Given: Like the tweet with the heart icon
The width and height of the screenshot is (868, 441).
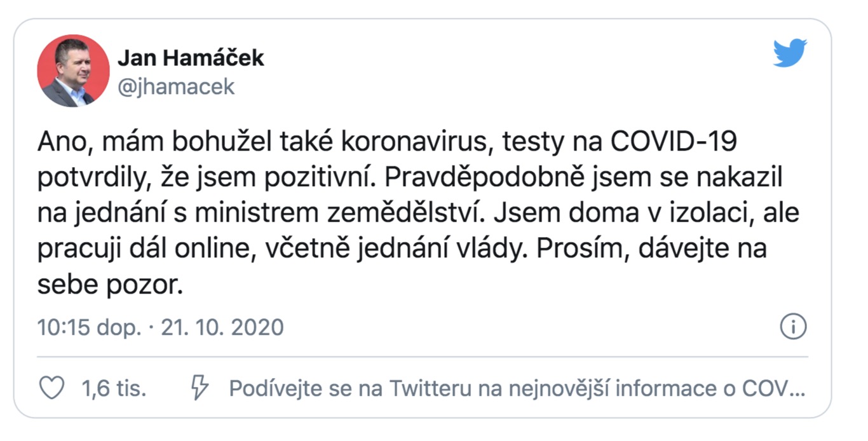Looking at the screenshot, I should tap(51, 388).
